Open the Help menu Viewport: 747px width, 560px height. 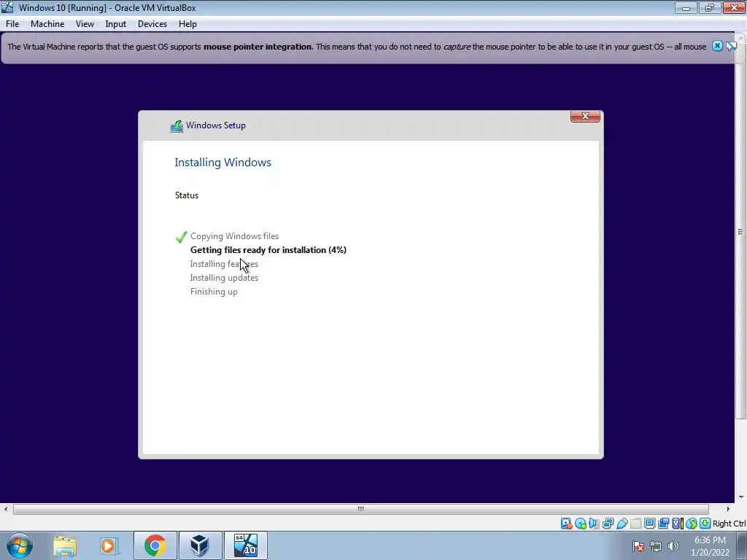(187, 24)
